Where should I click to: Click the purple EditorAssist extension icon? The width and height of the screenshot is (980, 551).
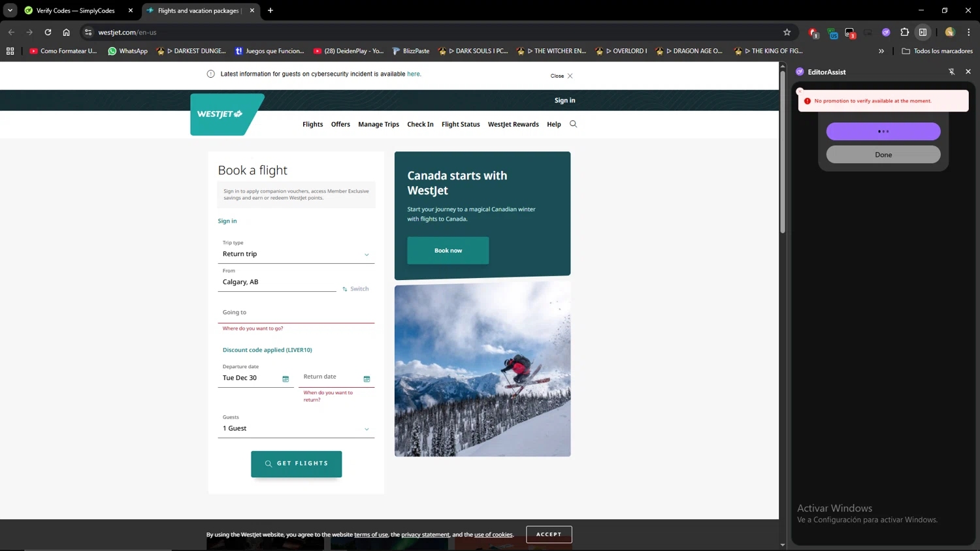[886, 32]
